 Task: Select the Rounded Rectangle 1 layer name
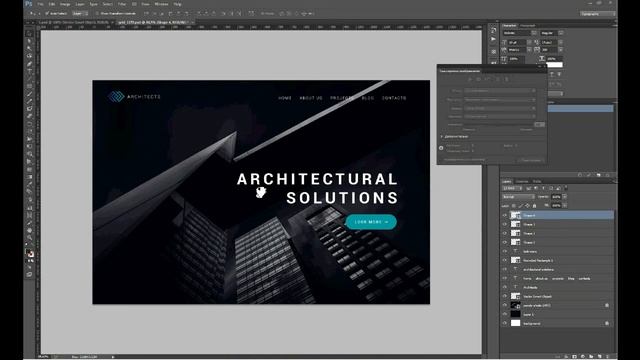tap(538, 260)
